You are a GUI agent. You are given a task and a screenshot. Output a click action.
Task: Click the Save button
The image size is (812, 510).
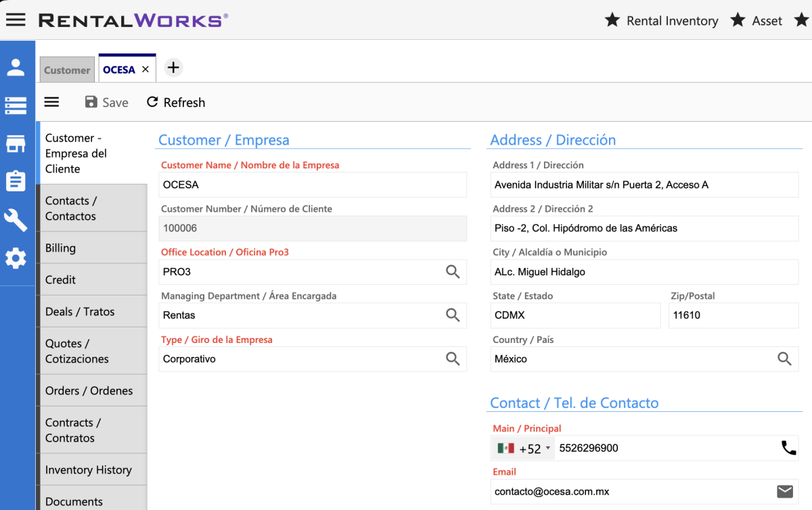pyautogui.click(x=106, y=103)
